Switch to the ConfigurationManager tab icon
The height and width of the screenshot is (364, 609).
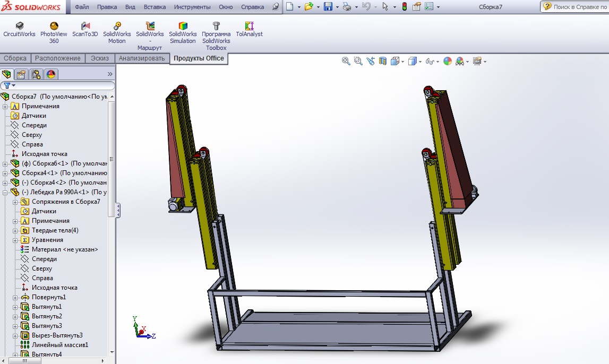[x=36, y=74]
